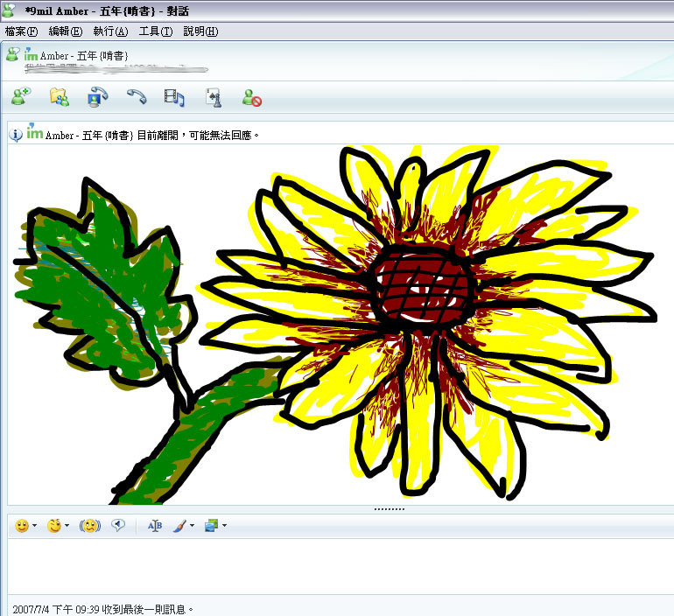Send a nudge with the shaking face icon
674x616 pixels.
(x=90, y=526)
